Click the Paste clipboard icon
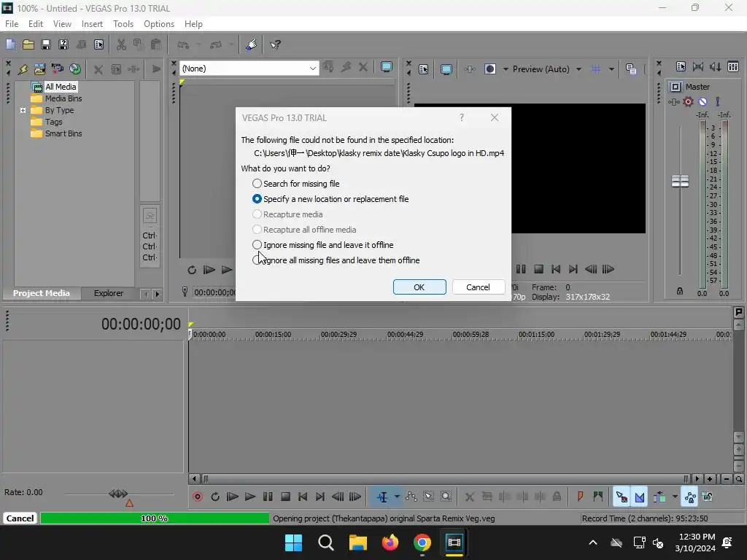 pyautogui.click(x=156, y=44)
